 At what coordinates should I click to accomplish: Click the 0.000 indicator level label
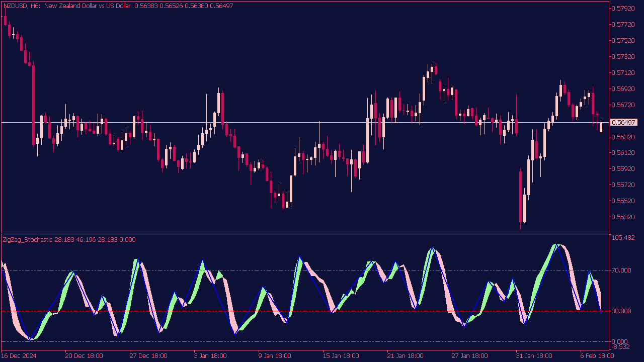(620, 342)
